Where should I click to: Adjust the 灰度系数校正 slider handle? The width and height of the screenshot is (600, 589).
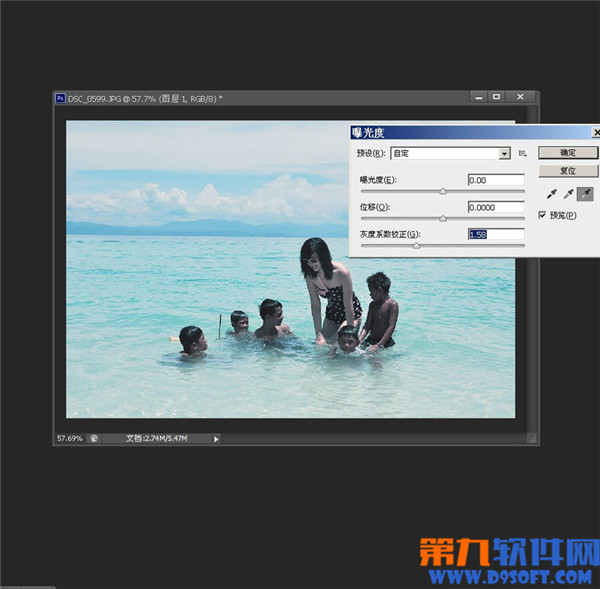coord(416,246)
